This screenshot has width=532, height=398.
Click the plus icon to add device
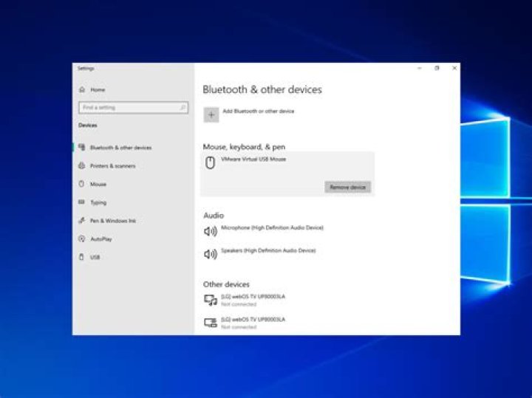tap(211, 114)
